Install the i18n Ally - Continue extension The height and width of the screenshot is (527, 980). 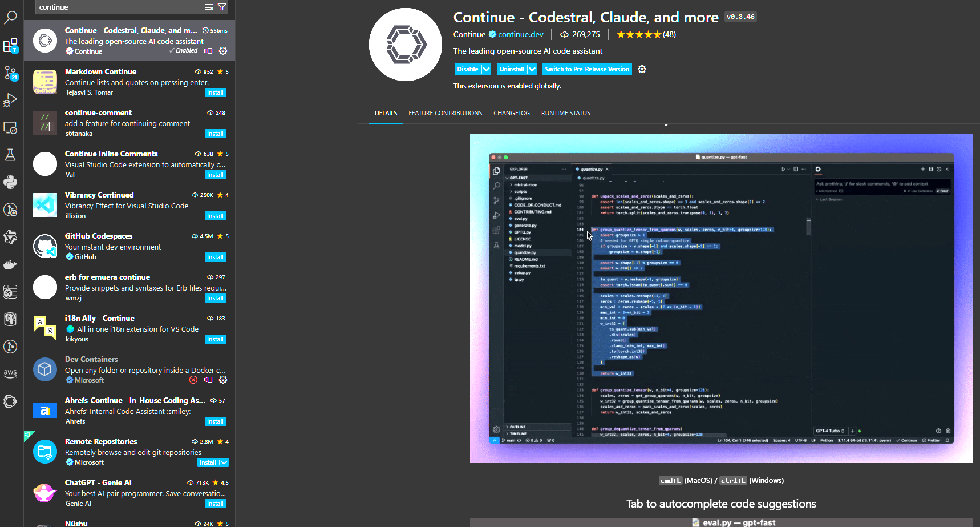tap(216, 339)
